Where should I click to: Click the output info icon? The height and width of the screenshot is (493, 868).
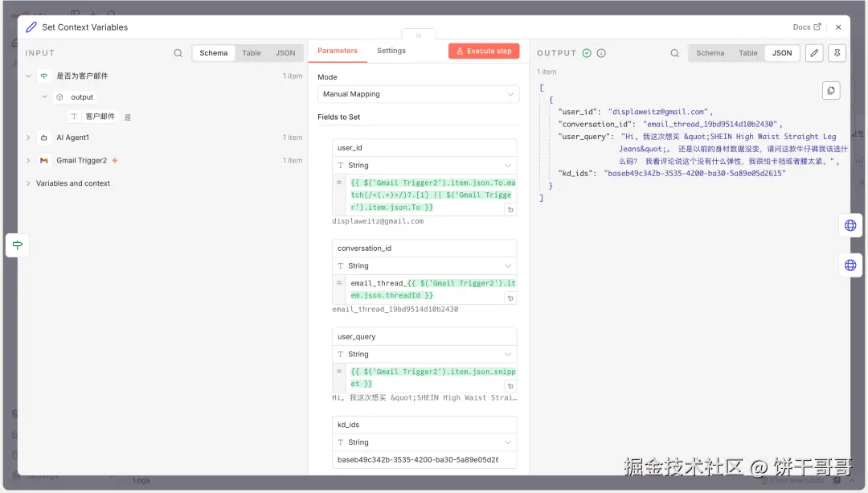pyautogui.click(x=601, y=53)
